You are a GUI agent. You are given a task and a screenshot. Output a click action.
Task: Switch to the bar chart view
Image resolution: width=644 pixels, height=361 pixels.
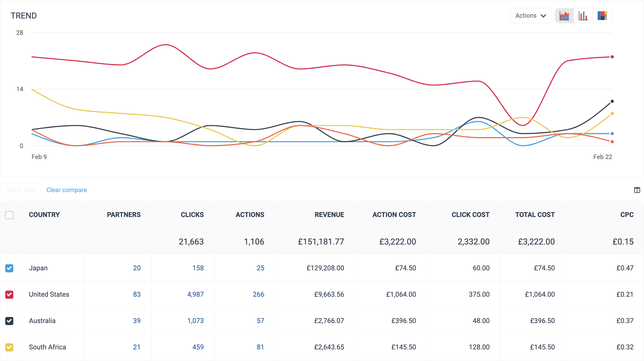583,16
